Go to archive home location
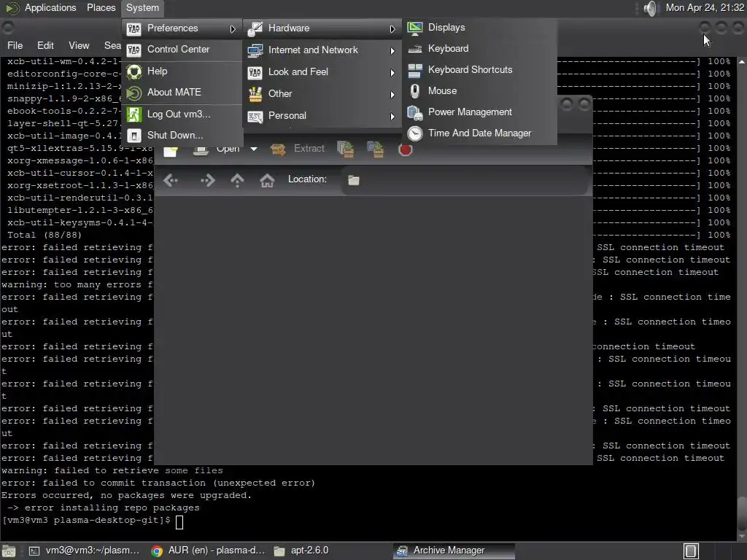The height and width of the screenshot is (560, 747). (x=267, y=181)
